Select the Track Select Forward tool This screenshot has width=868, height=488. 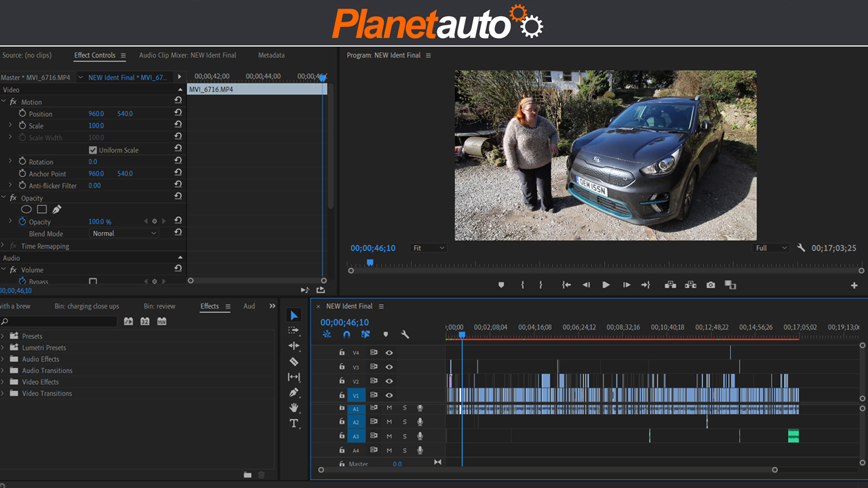click(294, 331)
